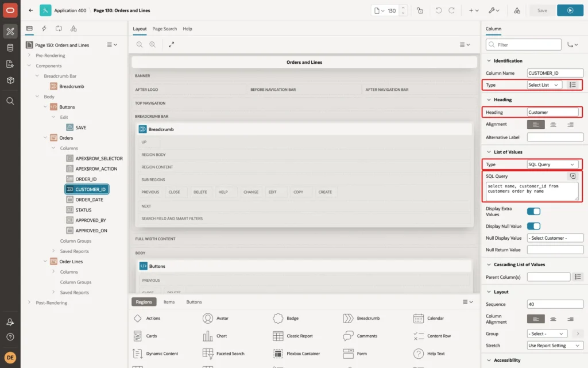
Task: Set Column Alignment to end
Action: (x=570, y=319)
